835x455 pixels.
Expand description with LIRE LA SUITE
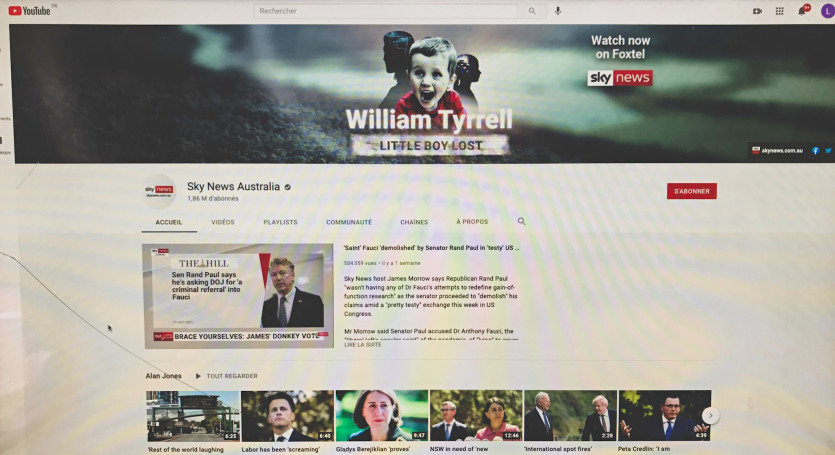pos(362,344)
